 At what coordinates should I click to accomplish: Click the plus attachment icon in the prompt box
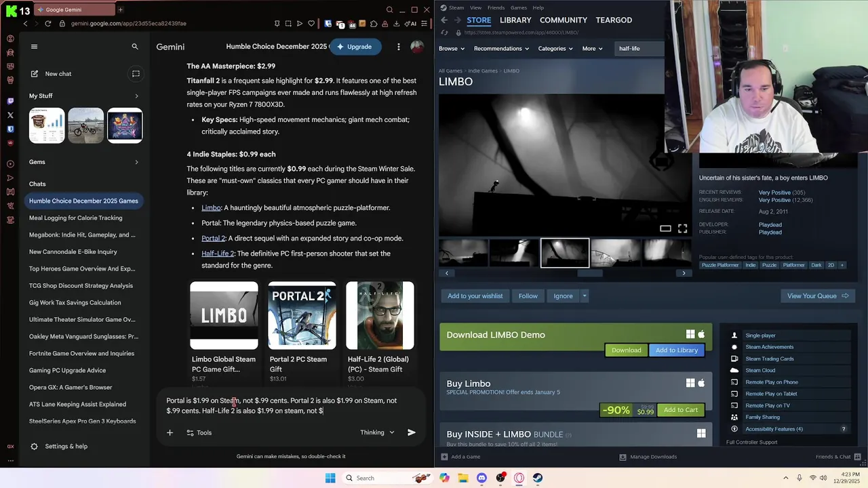coord(170,432)
